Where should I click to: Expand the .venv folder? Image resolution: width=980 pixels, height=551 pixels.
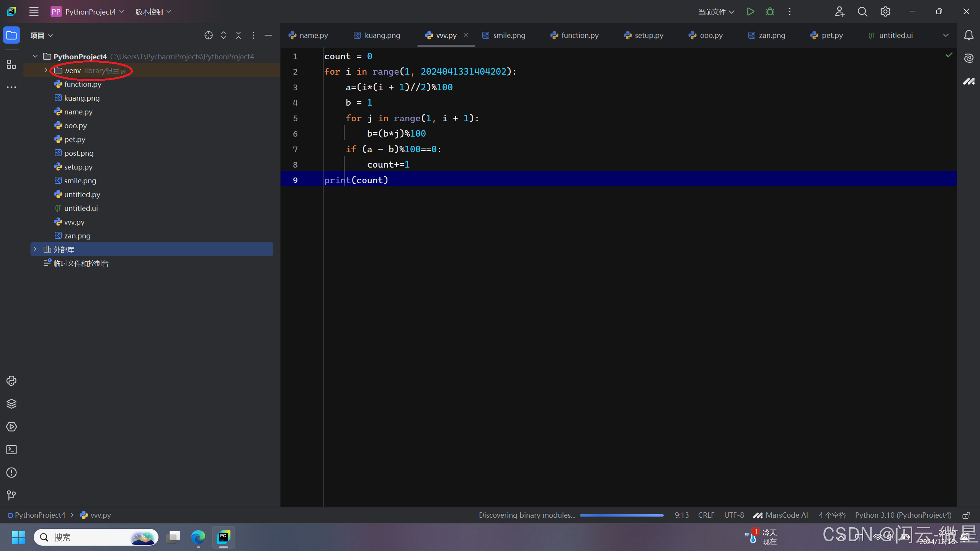click(x=46, y=70)
